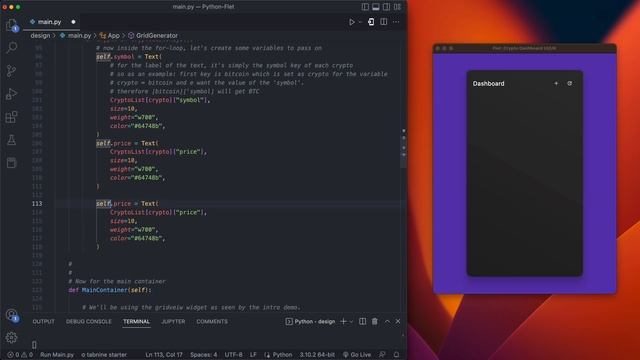The width and height of the screenshot is (640, 360).
Task: Click Go Live in status bar
Action: point(357,355)
